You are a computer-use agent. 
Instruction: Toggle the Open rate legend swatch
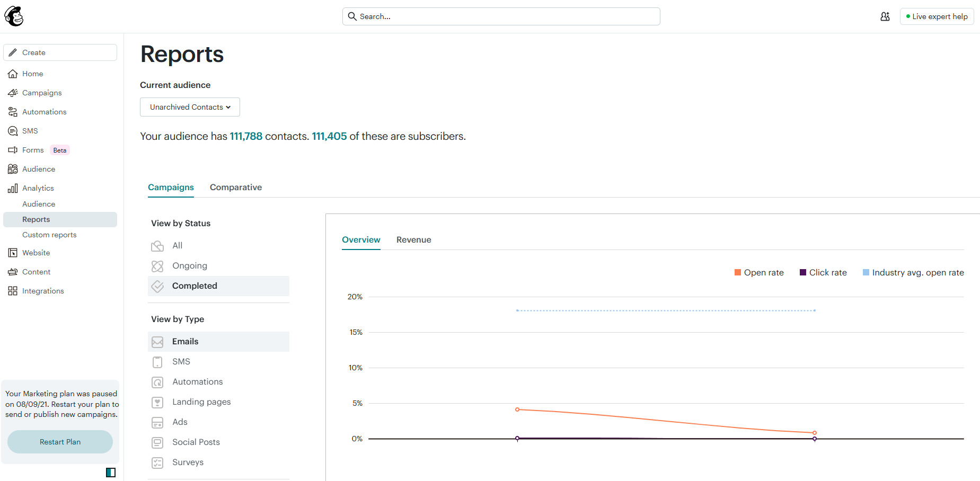pyautogui.click(x=738, y=272)
